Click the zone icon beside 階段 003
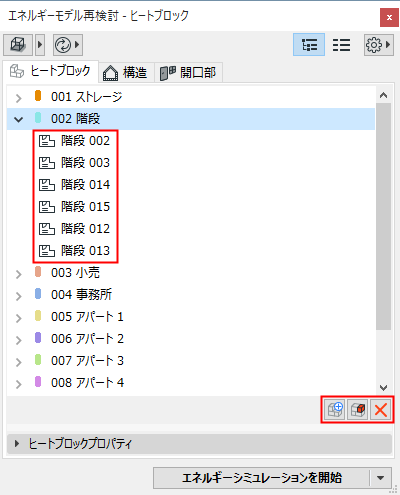Screen dimensions: 400x495 (x=47, y=163)
